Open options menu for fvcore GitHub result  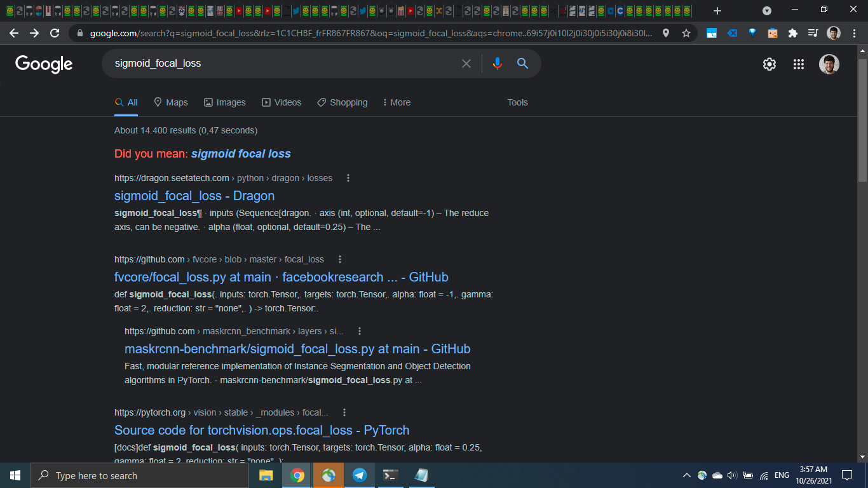[x=339, y=259]
